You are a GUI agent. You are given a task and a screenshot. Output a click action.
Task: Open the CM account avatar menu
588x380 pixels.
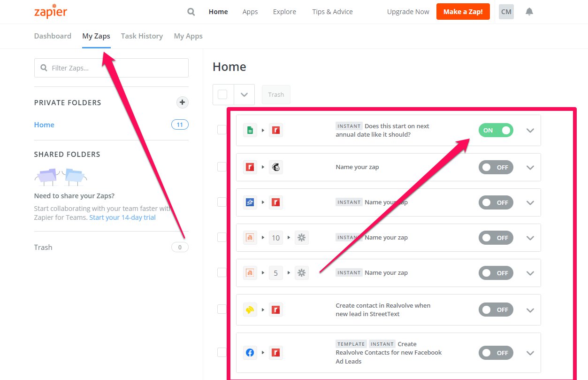(506, 12)
